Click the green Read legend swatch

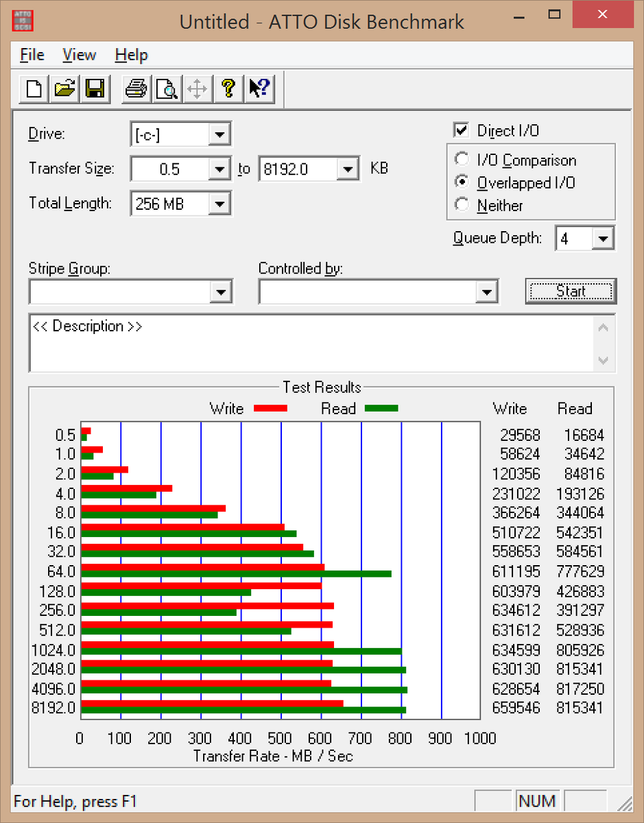(381, 409)
